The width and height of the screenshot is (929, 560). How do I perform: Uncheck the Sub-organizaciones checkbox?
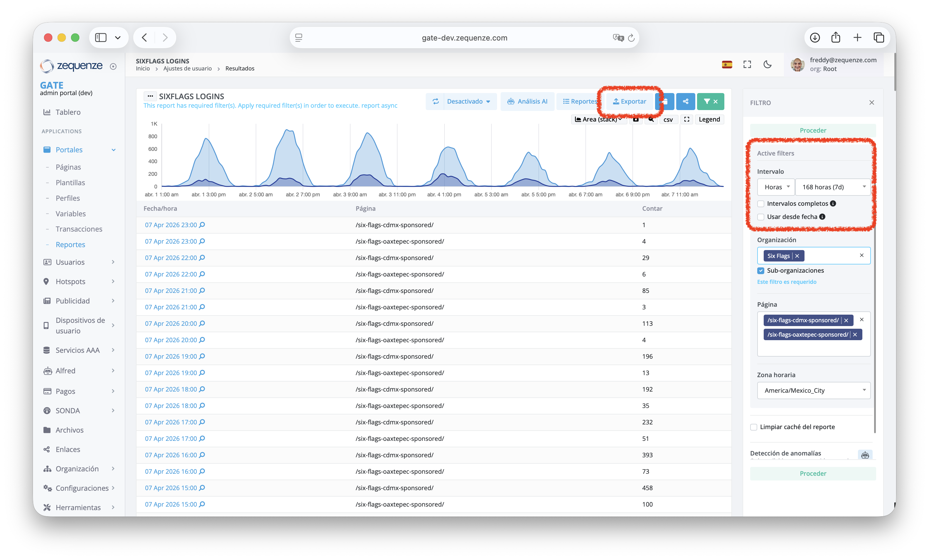tap(761, 271)
